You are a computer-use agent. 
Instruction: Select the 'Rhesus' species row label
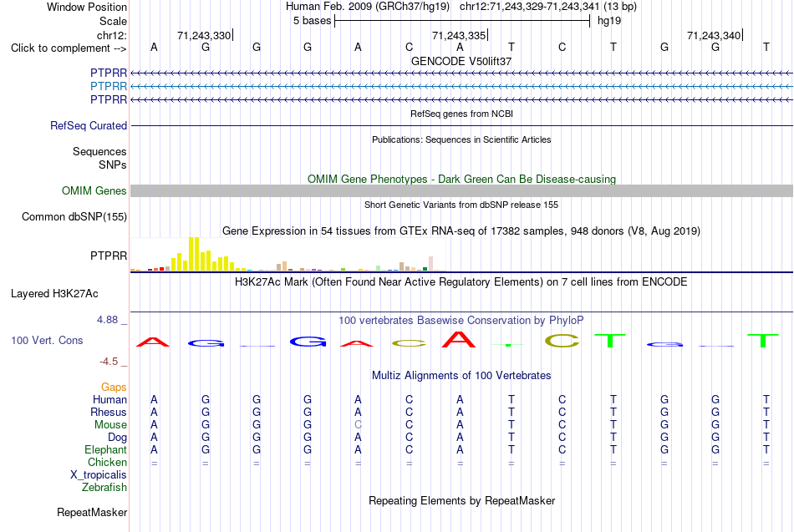click(x=109, y=412)
